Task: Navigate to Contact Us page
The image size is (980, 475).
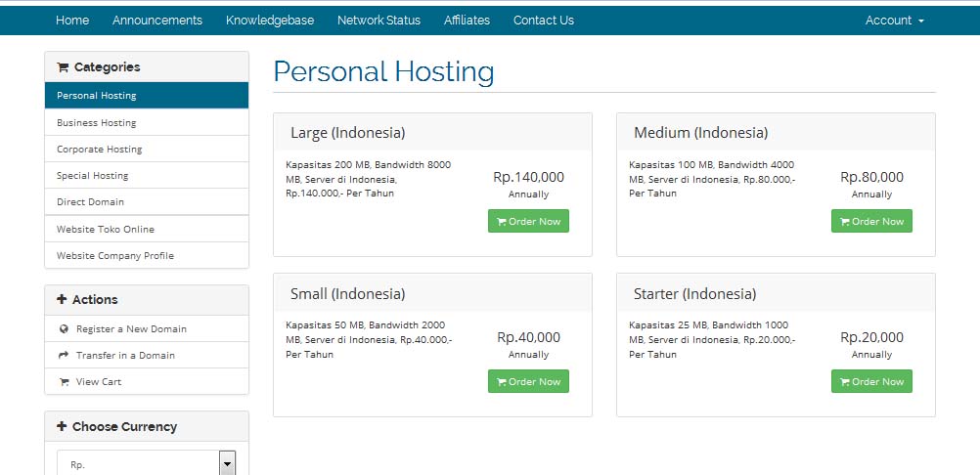Action: pos(544,21)
